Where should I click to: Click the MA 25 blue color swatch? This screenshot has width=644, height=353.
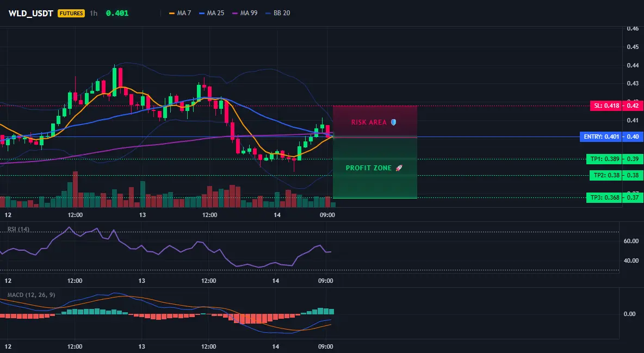pos(202,13)
